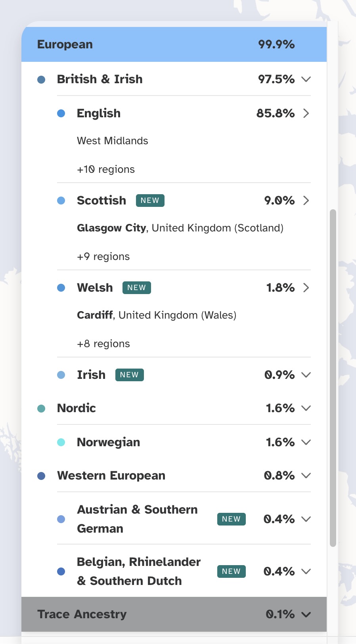Image resolution: width=356 pixels, height=644 pixels.
Task: Expand Belgian, Rhinelander & Southern Dutch chevron
Action: pos(306,571)
